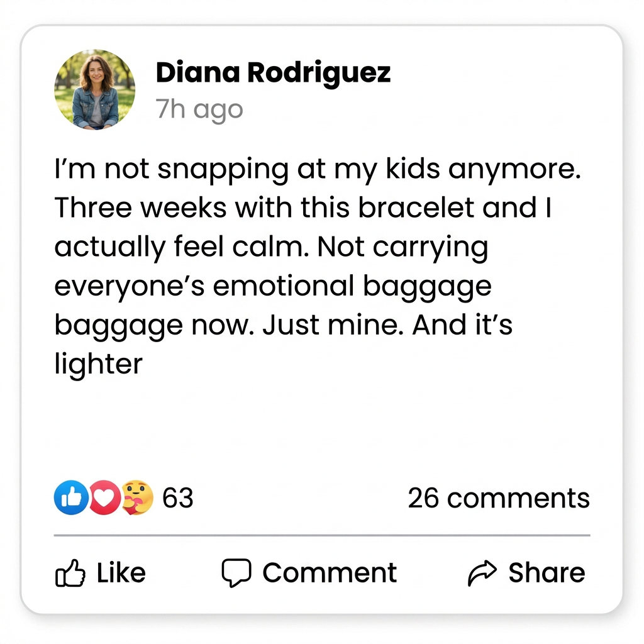
Task: Click the "Comment" text label
Action: pyautogui.click(x=330, y=572)
